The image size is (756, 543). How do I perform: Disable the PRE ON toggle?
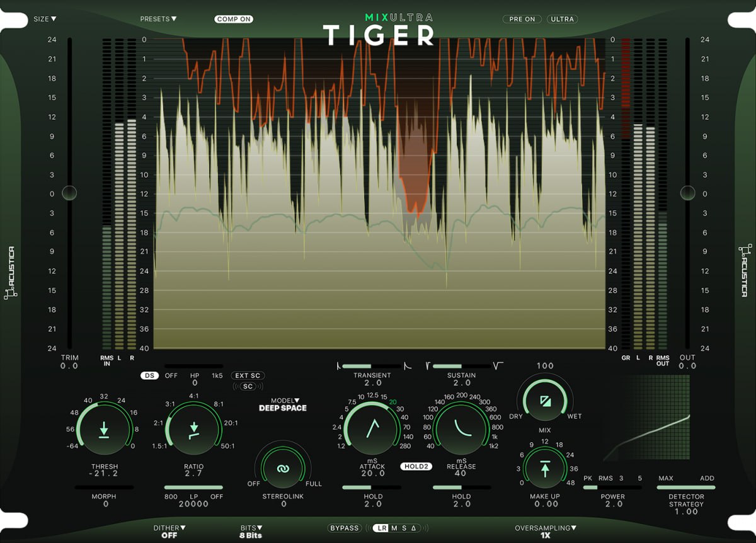coord(522,19)
